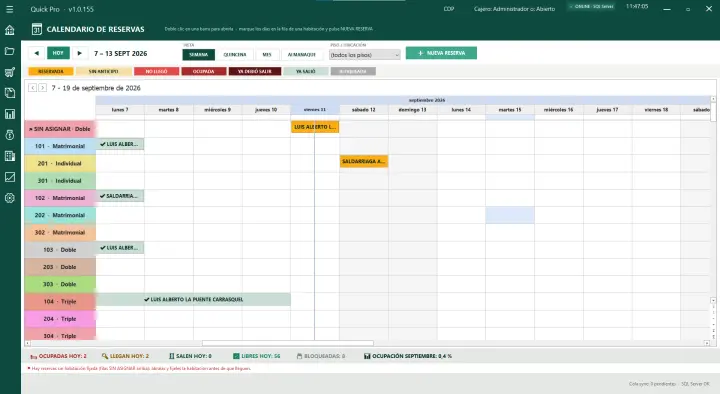Open the settings gear sidebar icon
Viewport: 720px width, 394px height.
pos(10,198)
